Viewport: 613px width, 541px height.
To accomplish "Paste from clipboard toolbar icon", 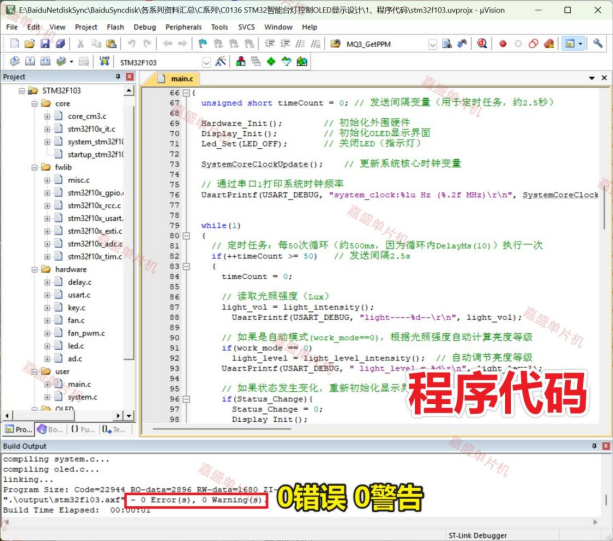I will click(111, 43).
